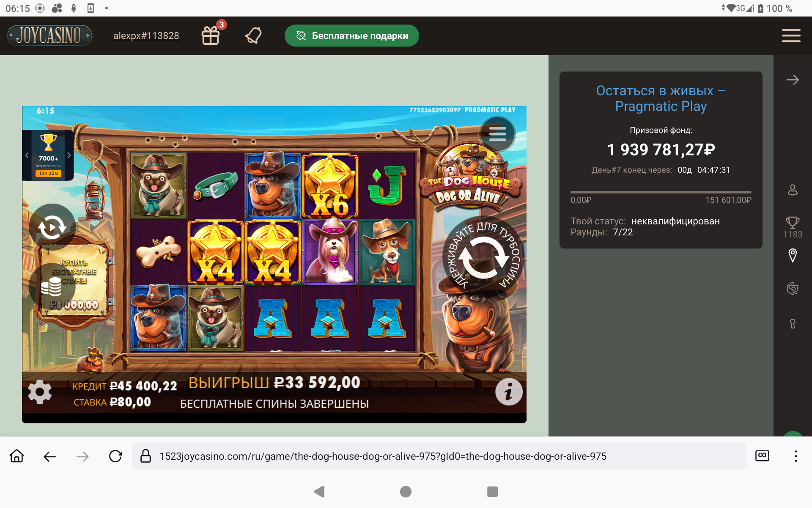The image size is (812, 508).
Task: Click the big spin button
Action: click(x=483, y=258)
